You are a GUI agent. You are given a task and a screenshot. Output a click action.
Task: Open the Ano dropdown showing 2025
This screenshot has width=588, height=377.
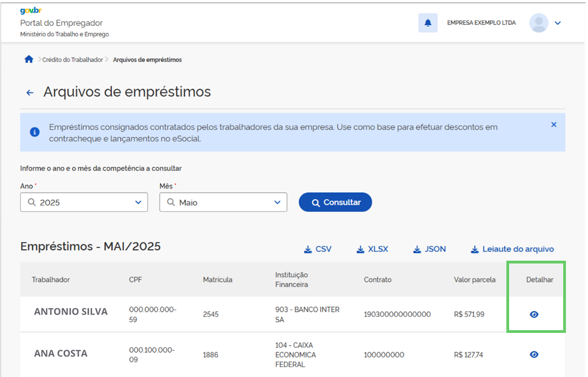(x=84, y=202)
